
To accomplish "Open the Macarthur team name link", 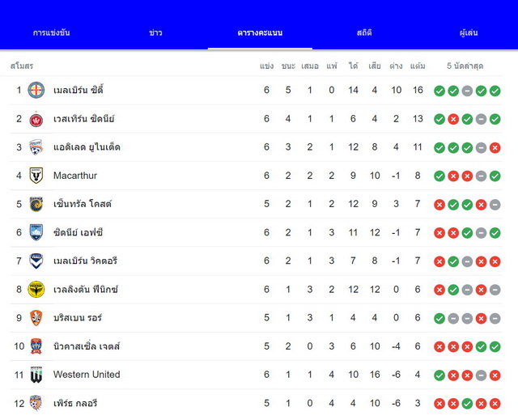I will [75, 176].
